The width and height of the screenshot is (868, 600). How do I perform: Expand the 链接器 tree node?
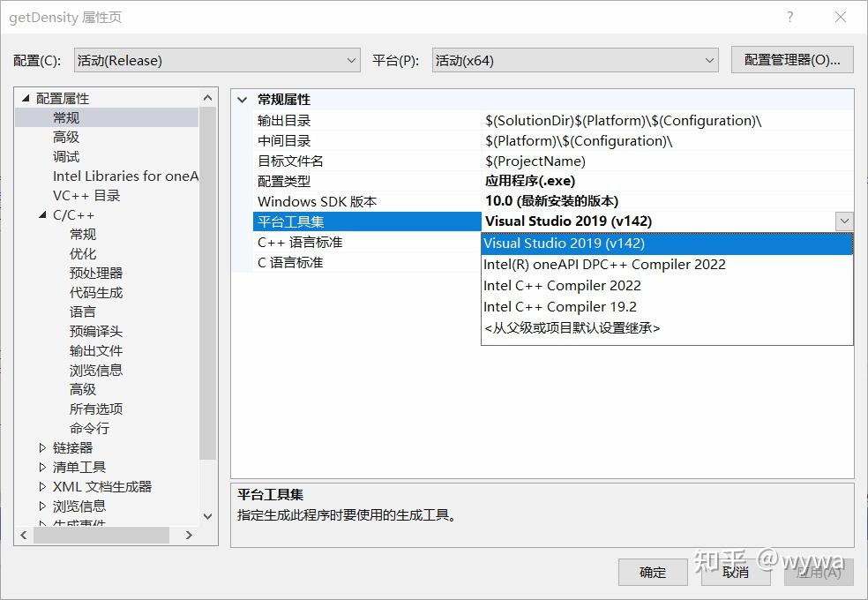41,447
